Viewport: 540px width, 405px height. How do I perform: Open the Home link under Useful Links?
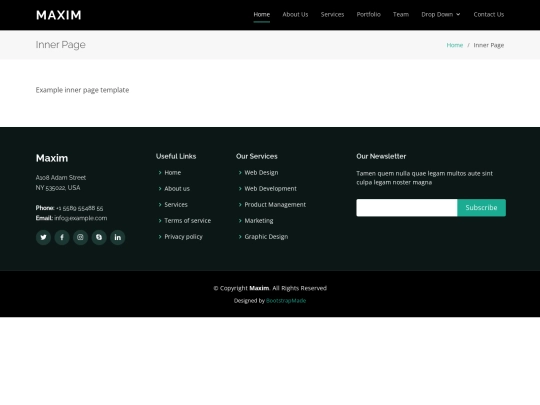pyautogui.click(x=173, y=173)
